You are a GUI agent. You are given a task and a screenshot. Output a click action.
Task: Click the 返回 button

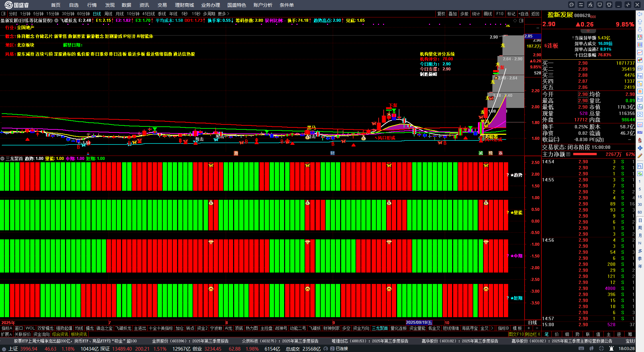(535, 14)
